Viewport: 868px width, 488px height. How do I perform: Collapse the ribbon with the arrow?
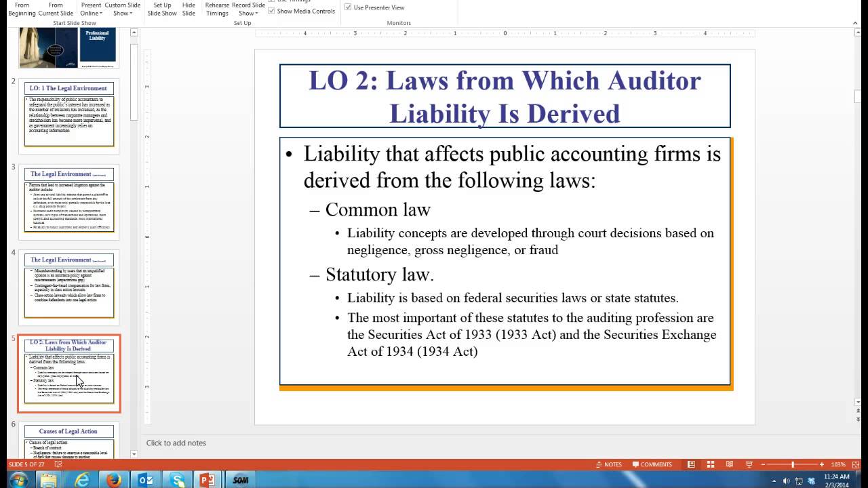tap(856, 22)
